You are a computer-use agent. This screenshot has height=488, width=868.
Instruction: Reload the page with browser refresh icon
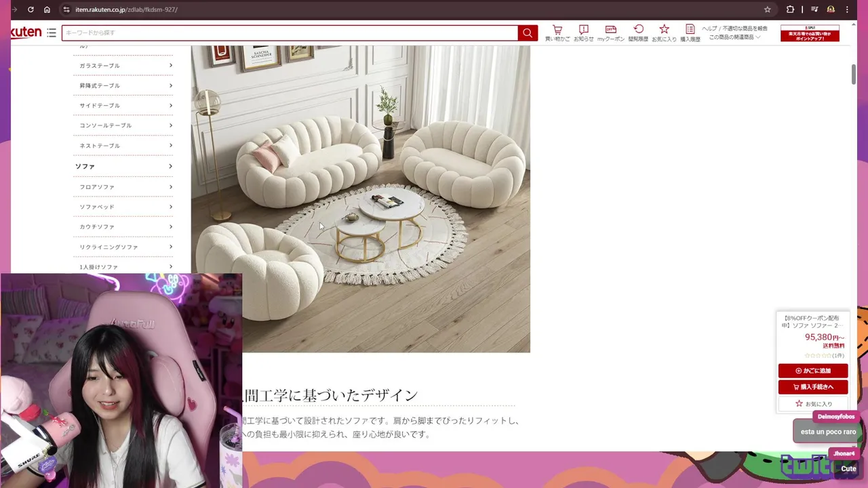(31, 9)
